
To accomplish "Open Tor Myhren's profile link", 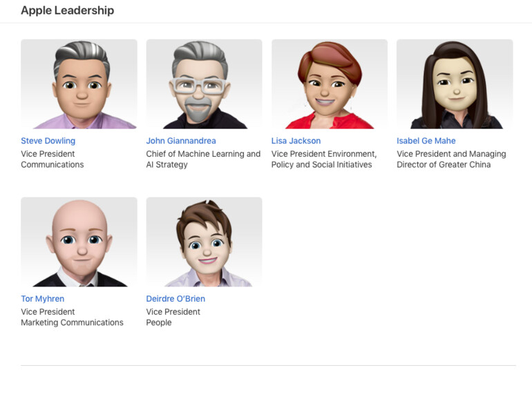I will (42, 299).
